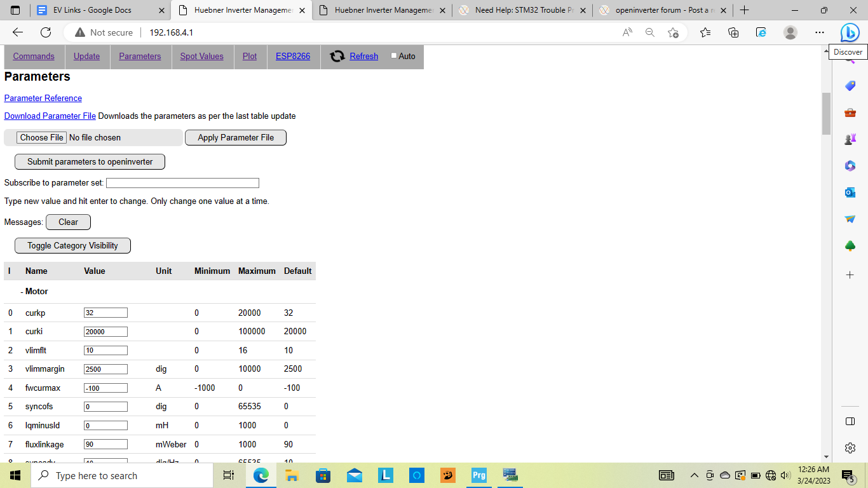
Task: Click the Edge zoom out magnifier icon
Action: coord(649,32)
